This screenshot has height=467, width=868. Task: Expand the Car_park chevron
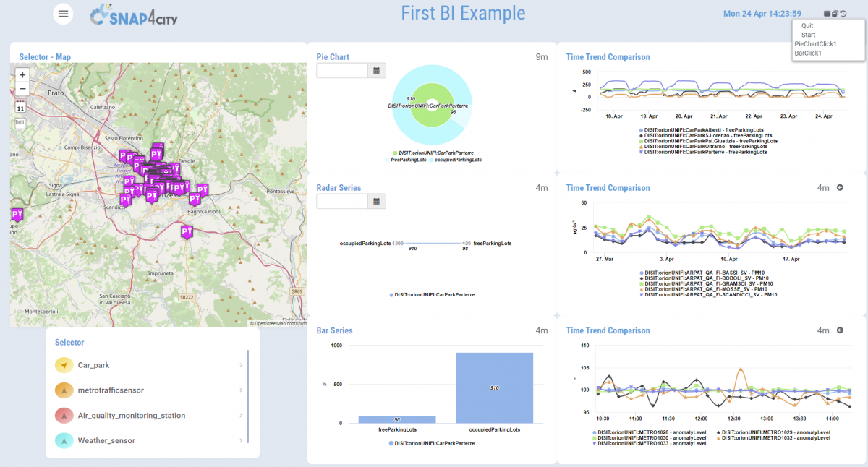[x=241, y=366]
